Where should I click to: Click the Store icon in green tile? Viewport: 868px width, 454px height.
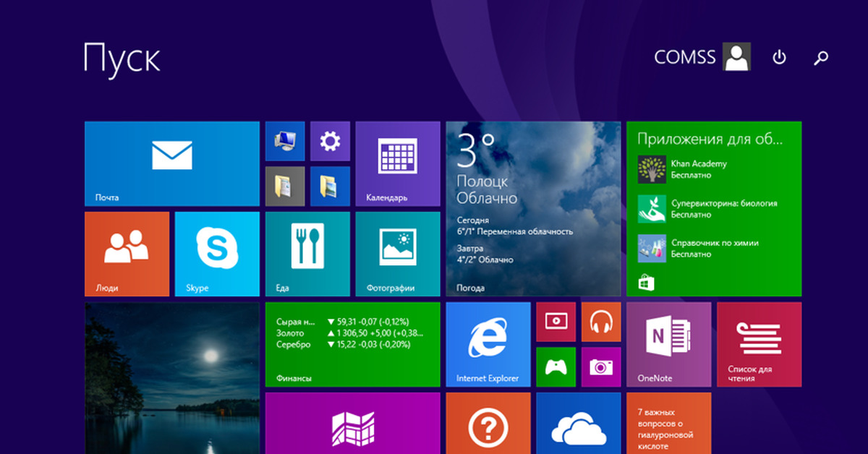pyautogui.click(x=646, y=282)
